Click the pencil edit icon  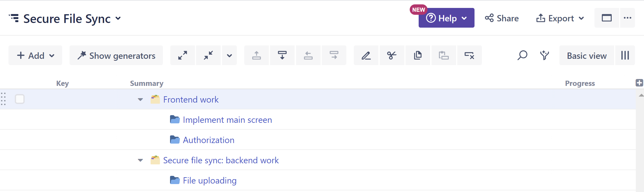click(366, 56)
